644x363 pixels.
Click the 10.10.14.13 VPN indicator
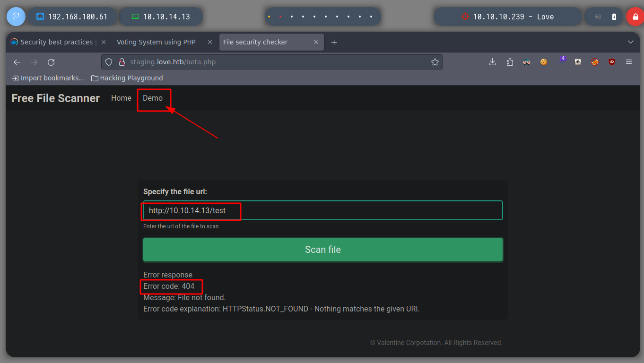161,17
